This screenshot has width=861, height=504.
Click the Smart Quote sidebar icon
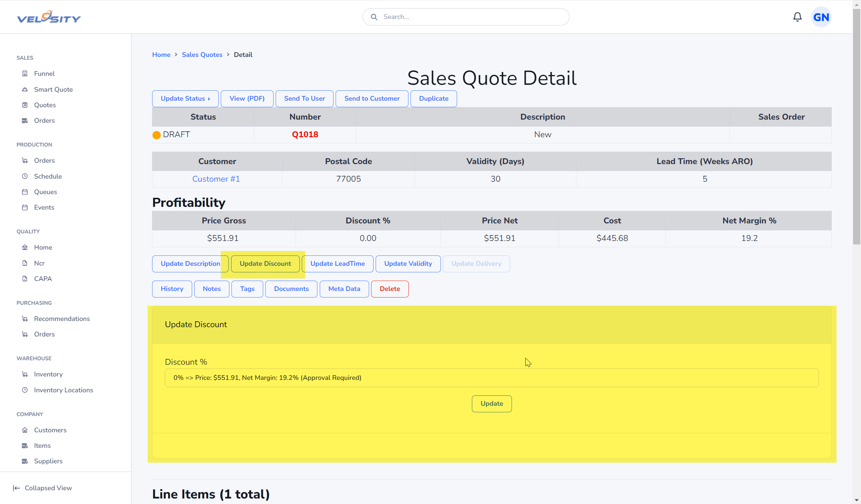point(25,89)
